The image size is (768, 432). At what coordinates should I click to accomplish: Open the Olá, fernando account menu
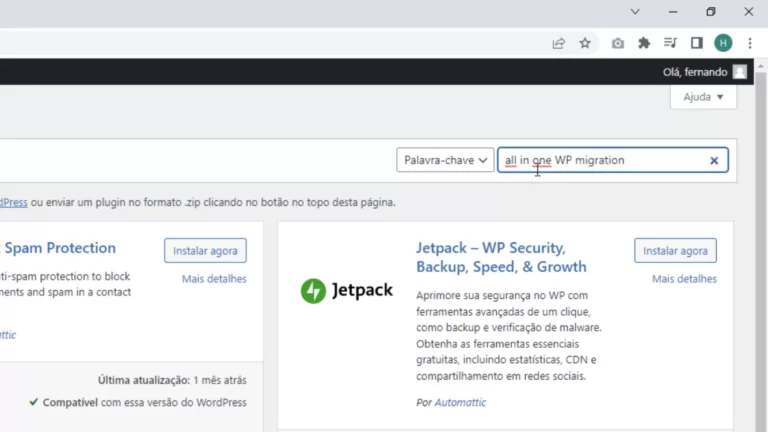point(695,72)
